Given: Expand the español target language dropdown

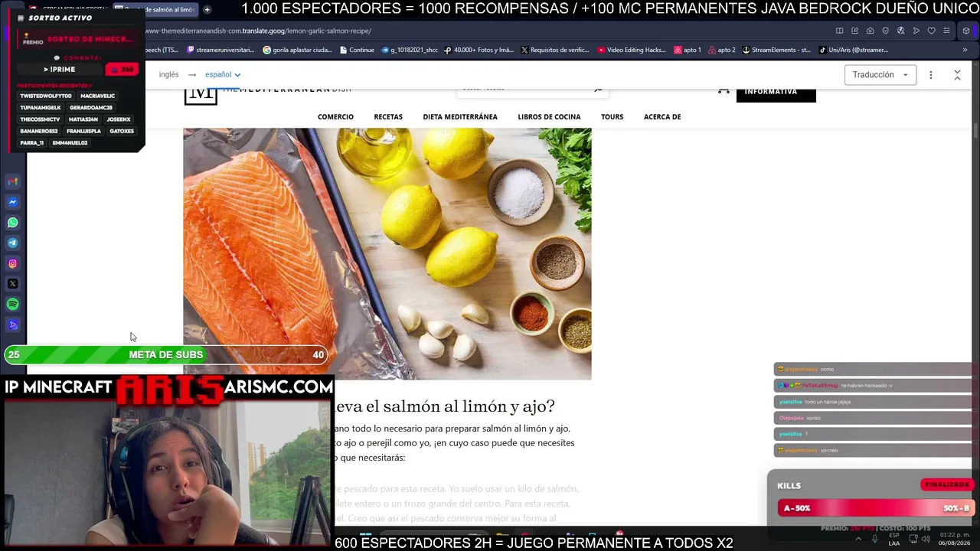Looking at the screenshot, I should (x=223, y=75).
